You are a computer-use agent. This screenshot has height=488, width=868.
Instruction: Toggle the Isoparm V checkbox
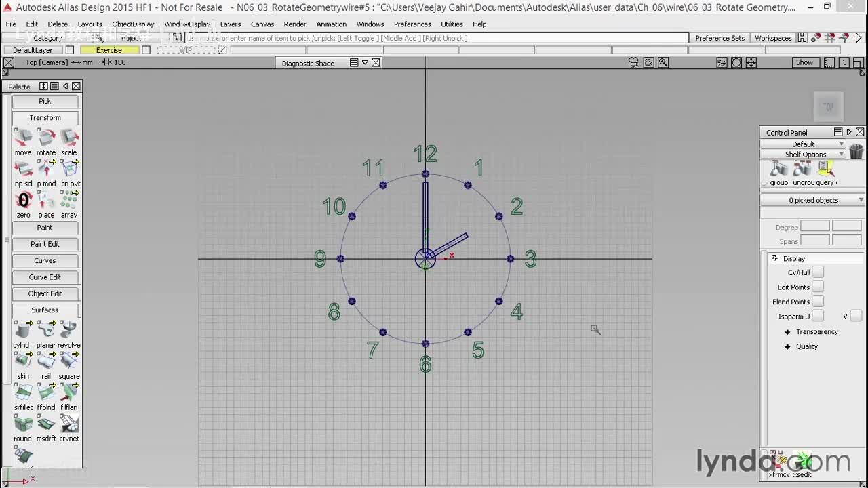[x=856, y=316]
